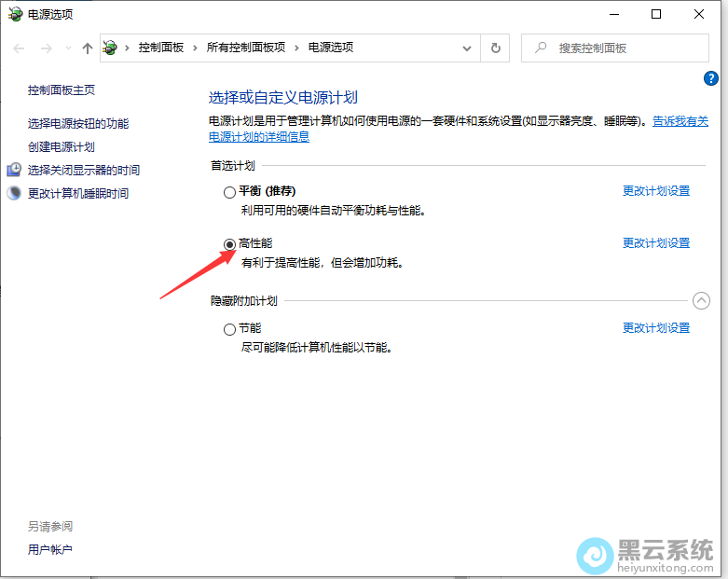
Task: Open the address bar history dropdown
Action: pos(468,48)
